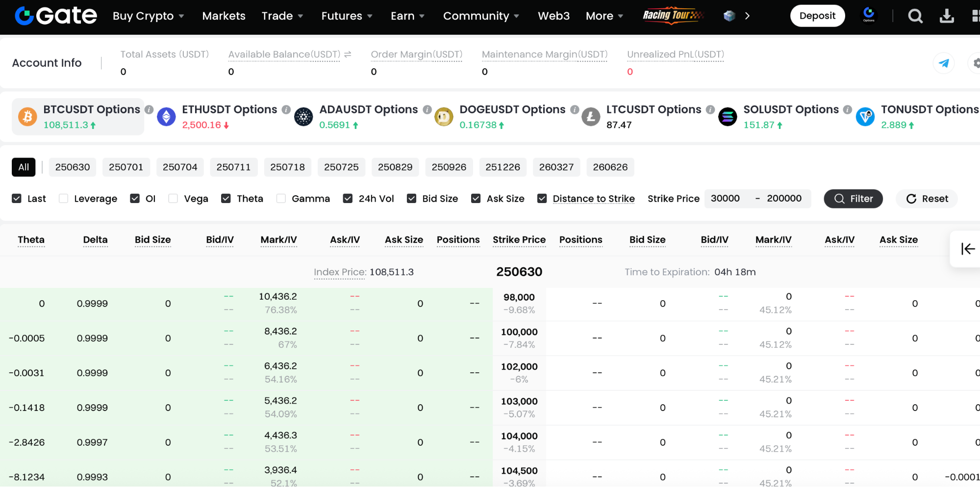This screenshot has height=487, width=980.
Task: Expand the Buy Crypto dropdown menu
Action: coord(148,16)
